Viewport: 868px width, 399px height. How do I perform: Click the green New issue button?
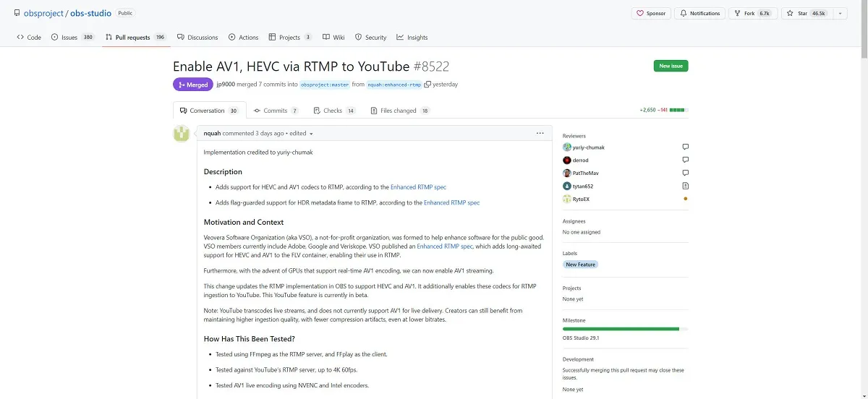[671, 66]
